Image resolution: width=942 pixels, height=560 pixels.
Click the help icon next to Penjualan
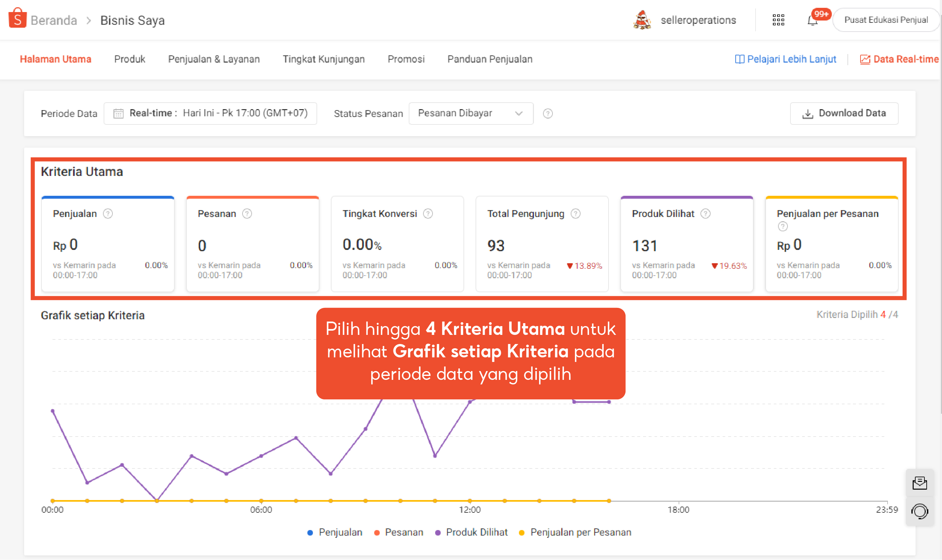coord(108,214)
